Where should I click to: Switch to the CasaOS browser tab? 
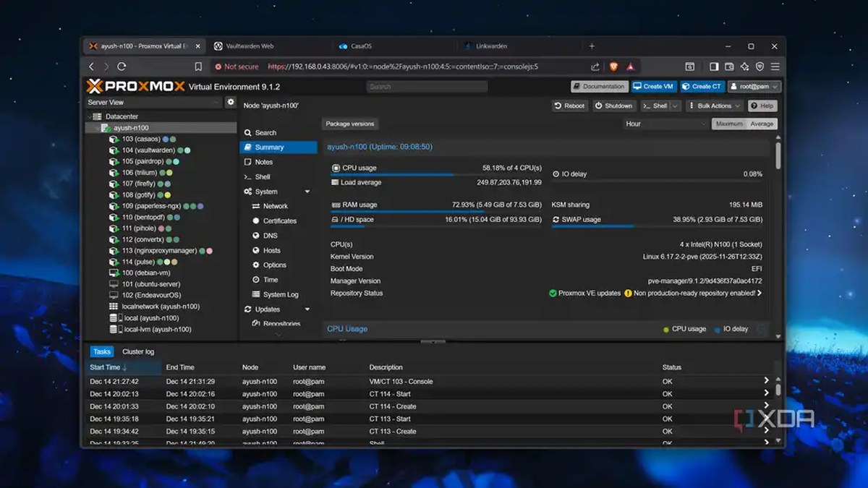pos(393,46)
